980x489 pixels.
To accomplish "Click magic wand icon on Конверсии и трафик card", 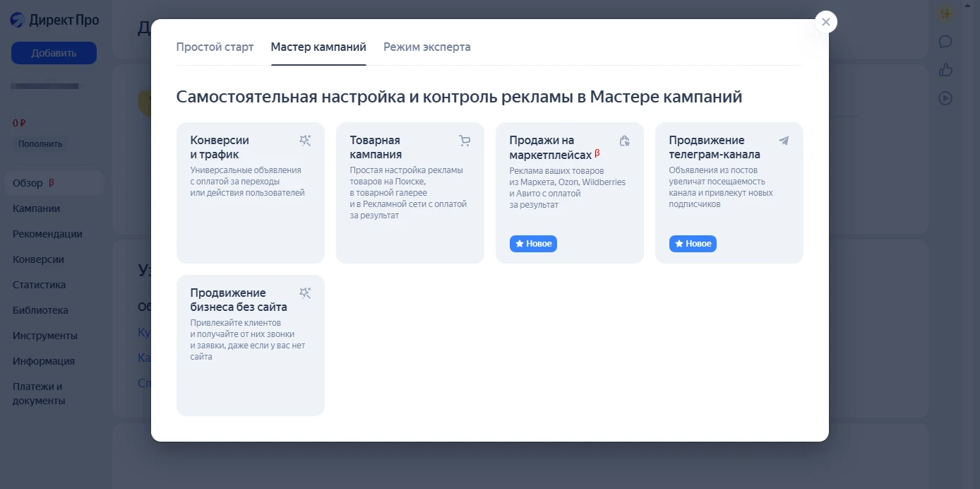I will pyautogui.click(x=305, y=141).
